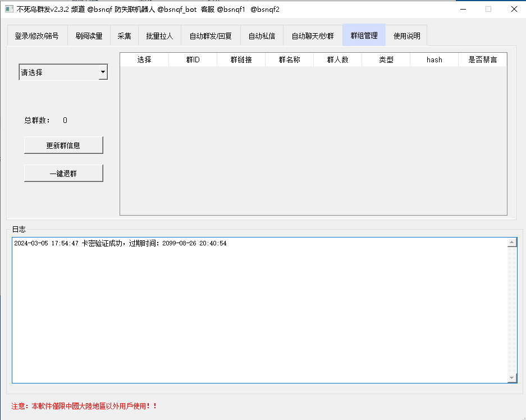Switch to the 刷阅读量 tab

tap(89, 36)
